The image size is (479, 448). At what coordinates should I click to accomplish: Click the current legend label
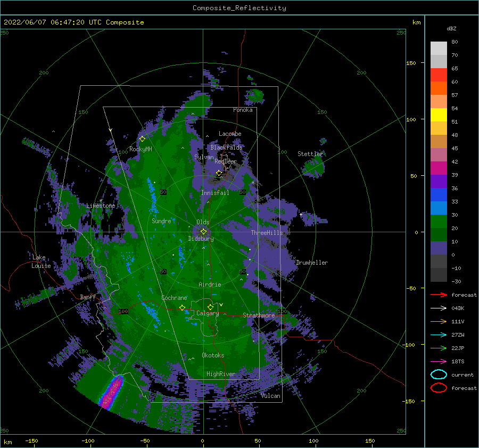[x=463, y=375]
